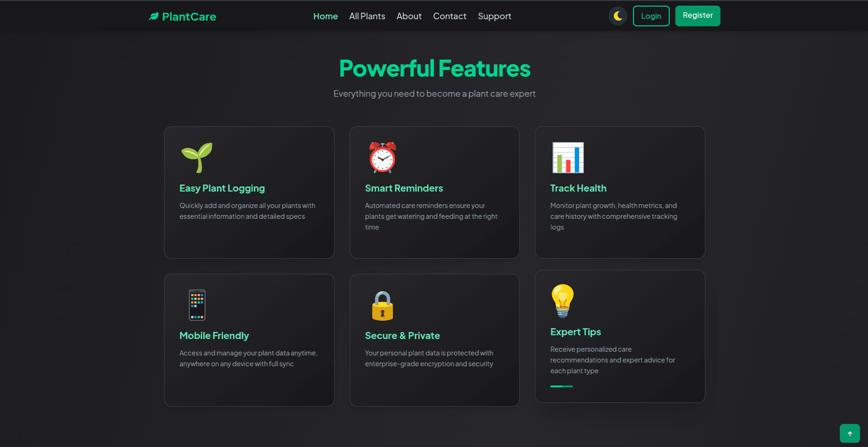This screenshot has width=868, height=447.
Task: Toggle dark mode with the moon icon
Action: point(618,16)
